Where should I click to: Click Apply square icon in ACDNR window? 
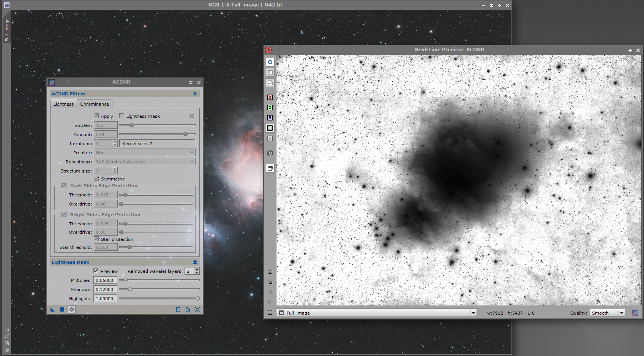click(62, 310)
